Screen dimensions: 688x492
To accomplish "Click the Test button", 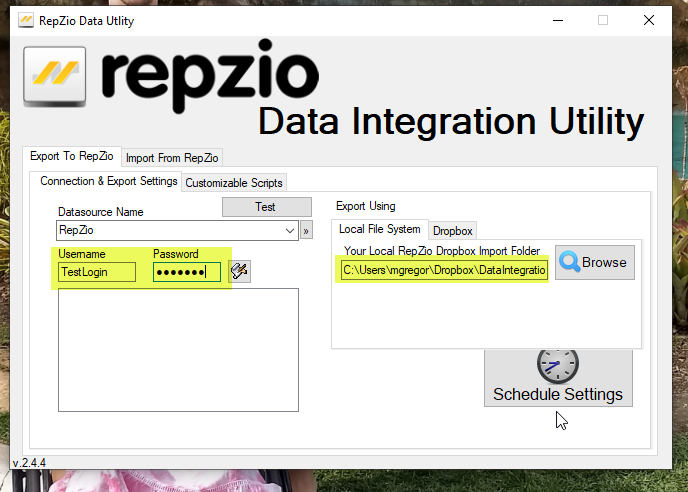I will [267, 207].
